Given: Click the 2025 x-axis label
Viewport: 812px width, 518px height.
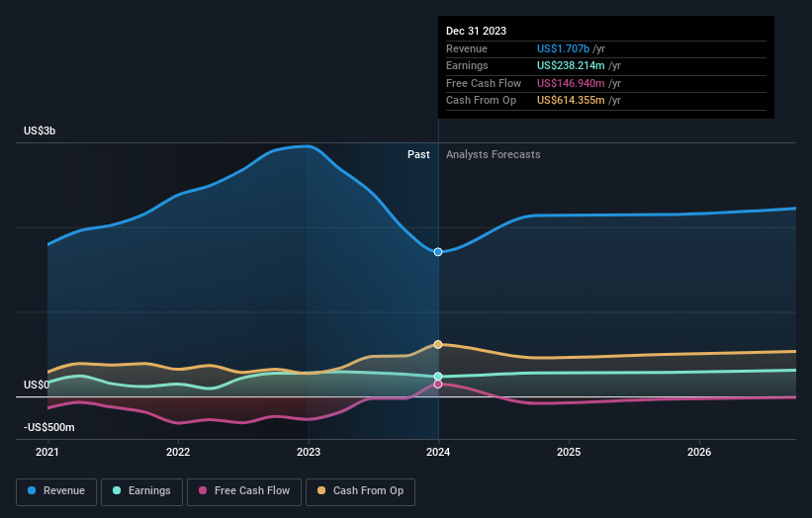Looking at the screenshot, I should click(x=569, y=452).
